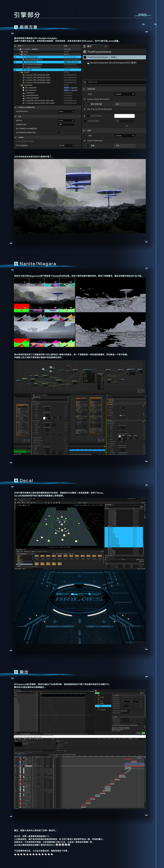Click the S_Quarry_Cliff_ubhubhyda_high mesh icon
Image resolution: width=164 pixels, height=868 pixels.
pyautogui.click(x=24, y=75)
